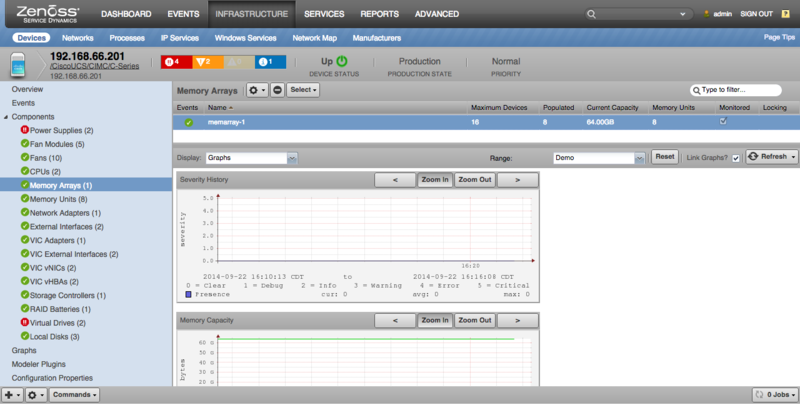Click the Sign Out link
The width and height of the screenshot is (800, 405).
(757, 14)
